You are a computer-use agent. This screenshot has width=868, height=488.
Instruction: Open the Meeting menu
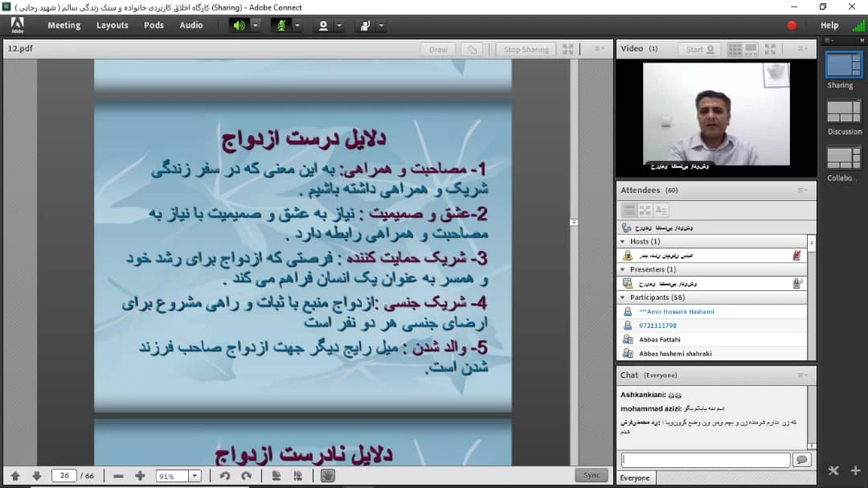[x=63, y=25]
